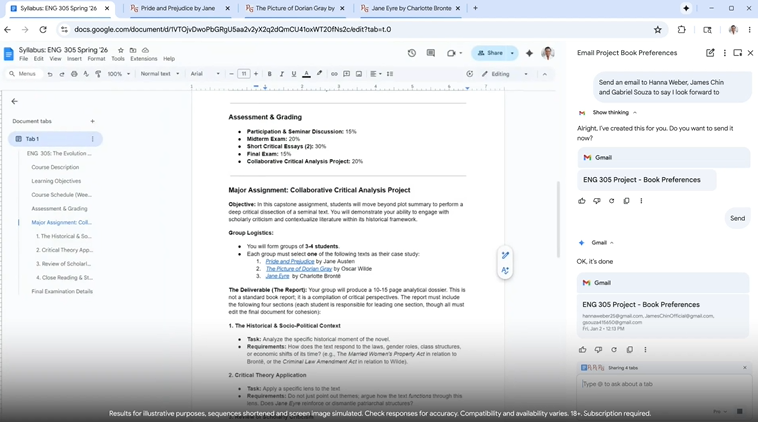Switch to the Jane Eyre browser tab
The width and height of the screenshot is (758, 422).
tap(410, 8)
